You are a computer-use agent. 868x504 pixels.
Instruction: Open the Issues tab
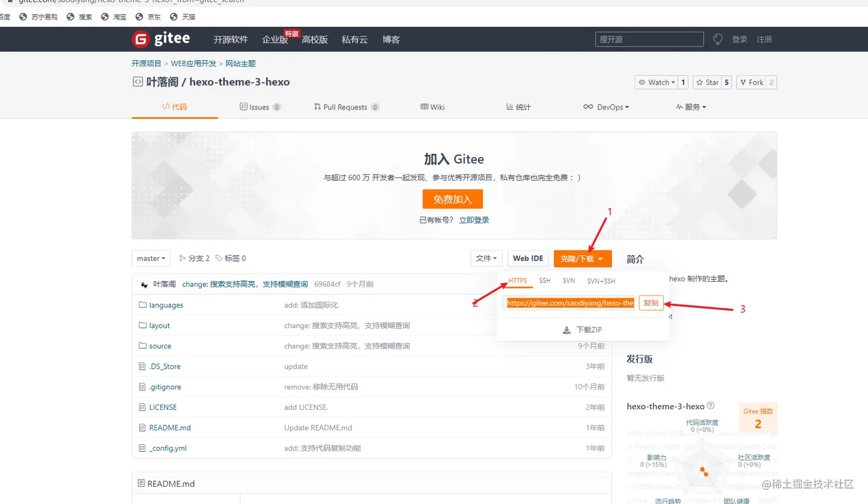(260, 107)
